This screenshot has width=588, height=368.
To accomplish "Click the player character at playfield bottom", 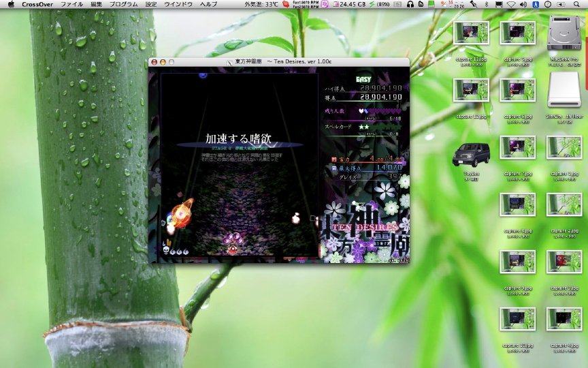I will coord(233,249).
